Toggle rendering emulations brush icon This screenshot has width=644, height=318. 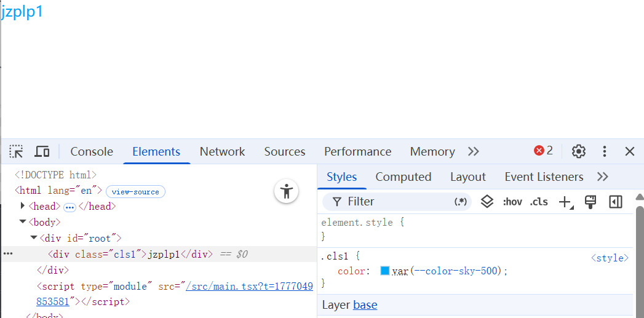coord(590,202)
